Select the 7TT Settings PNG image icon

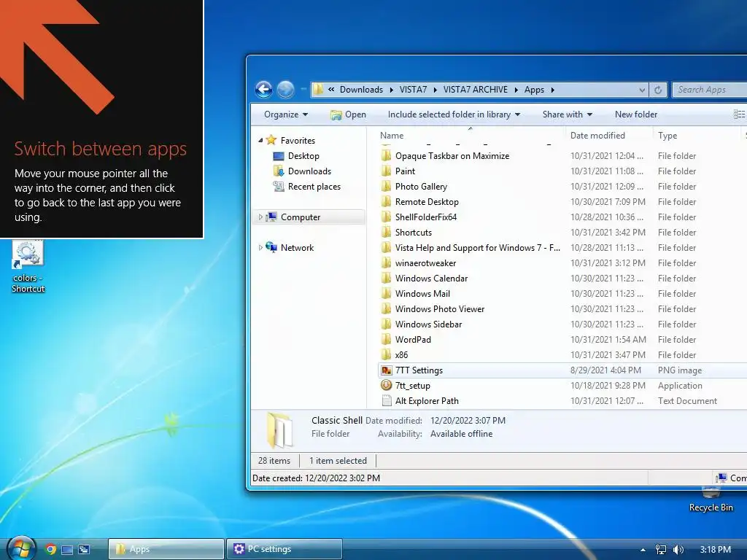point(387,370)
